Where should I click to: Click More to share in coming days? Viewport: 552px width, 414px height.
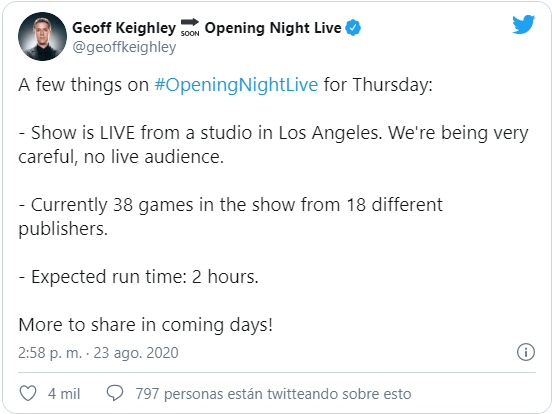point(145,325)
